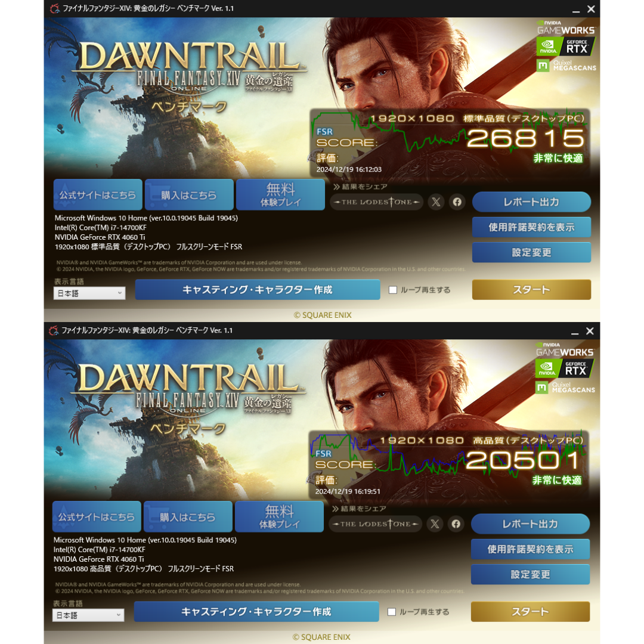Enable ループ再生する checkbox in lower window
The image size is (644, 644).
(x=391, y=612)
